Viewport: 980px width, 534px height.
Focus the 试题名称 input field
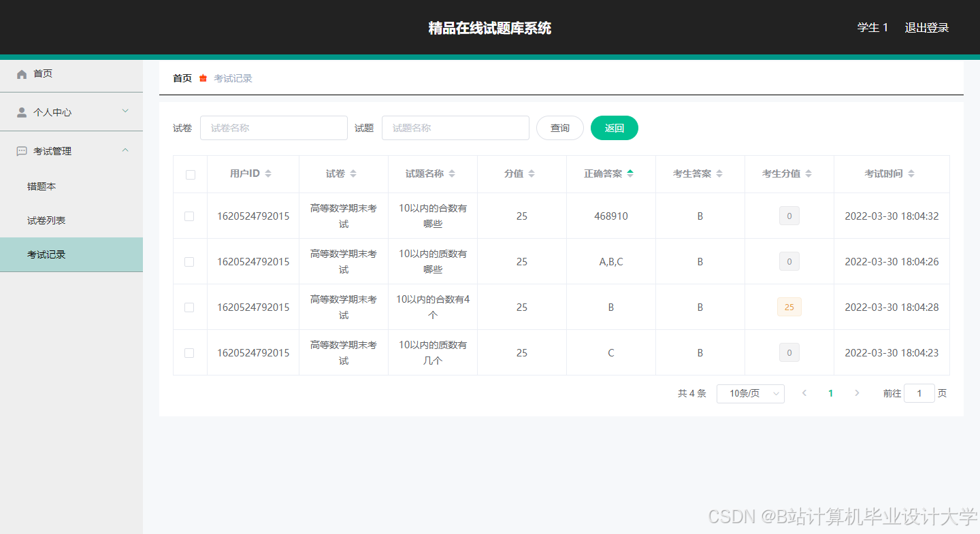(455, 128)
